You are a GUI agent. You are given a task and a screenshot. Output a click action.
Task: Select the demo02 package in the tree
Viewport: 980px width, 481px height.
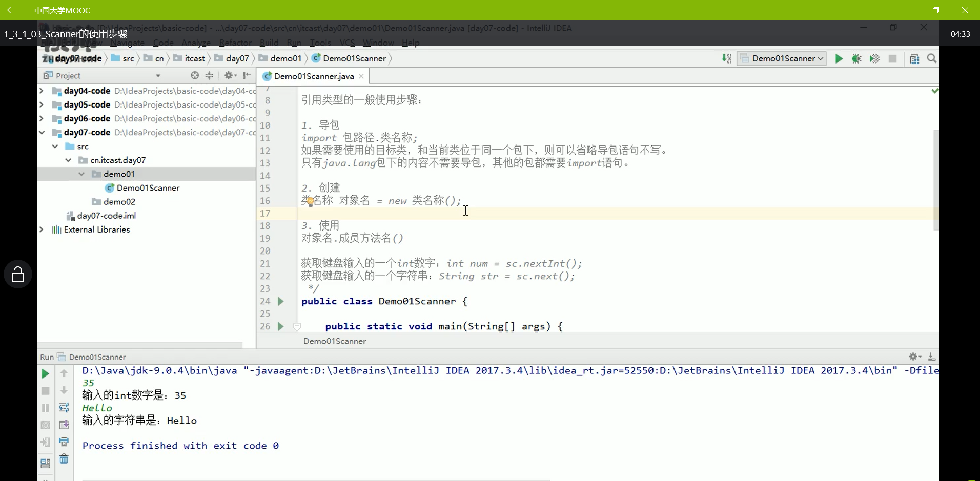[x=113, y=202]
